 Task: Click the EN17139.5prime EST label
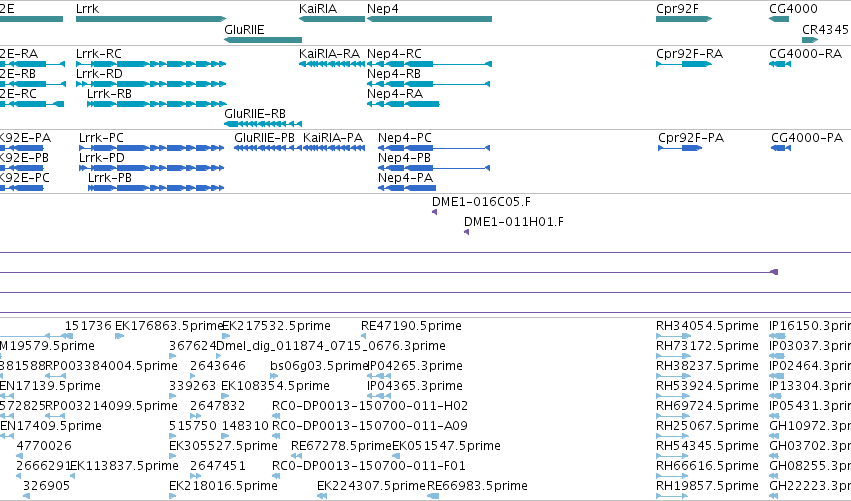50,386
